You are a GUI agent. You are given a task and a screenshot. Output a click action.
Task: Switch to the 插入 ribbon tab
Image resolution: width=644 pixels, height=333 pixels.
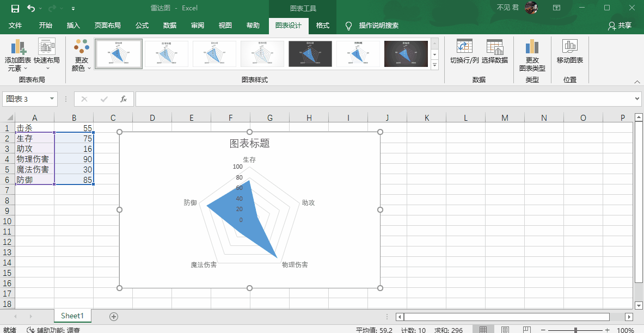pyautogui.click(x=73, y=26)
